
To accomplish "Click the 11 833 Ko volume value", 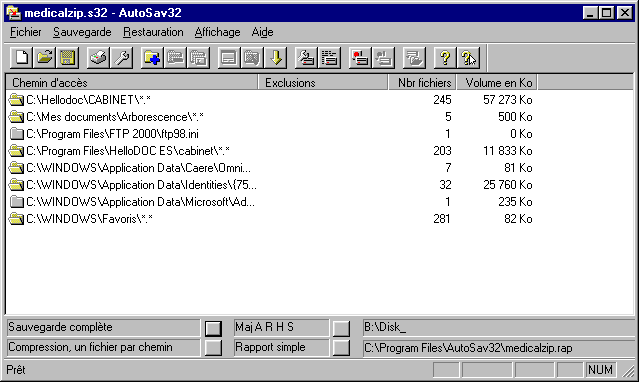I will pos(507,151).
